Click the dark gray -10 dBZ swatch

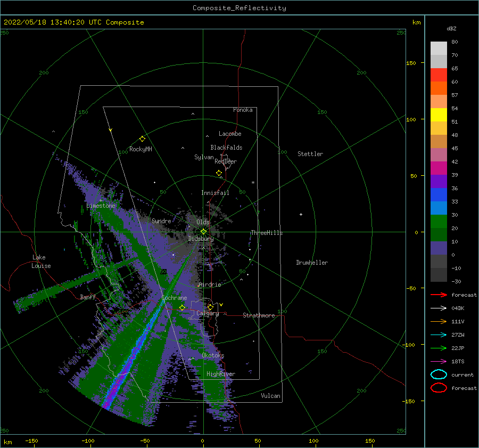point(439,275)
